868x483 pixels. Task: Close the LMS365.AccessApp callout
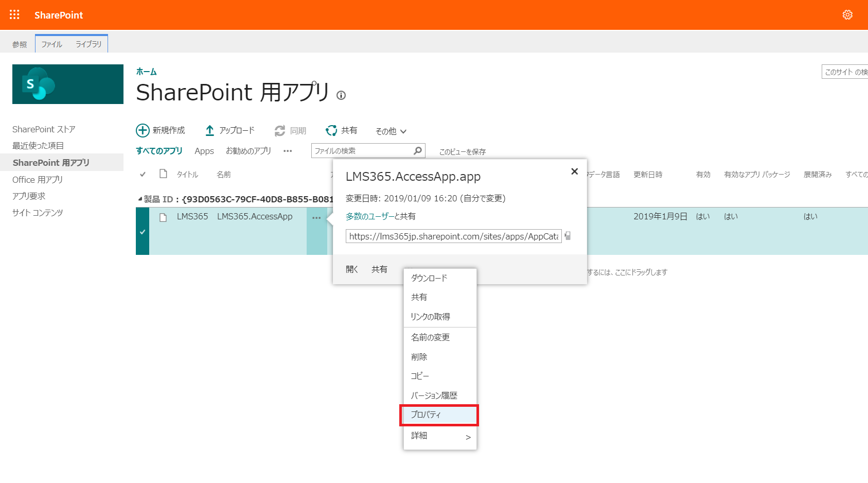575,171
